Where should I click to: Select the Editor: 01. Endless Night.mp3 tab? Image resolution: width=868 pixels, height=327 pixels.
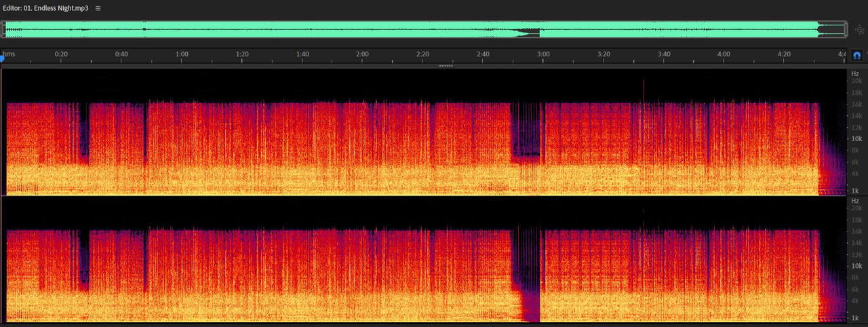click(x=45, y=8)
